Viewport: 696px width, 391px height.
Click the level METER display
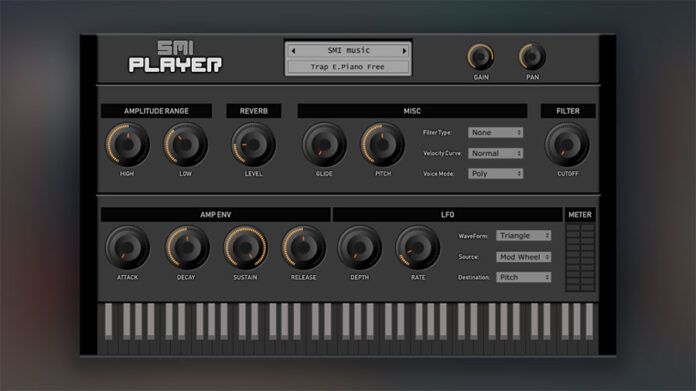580,257
